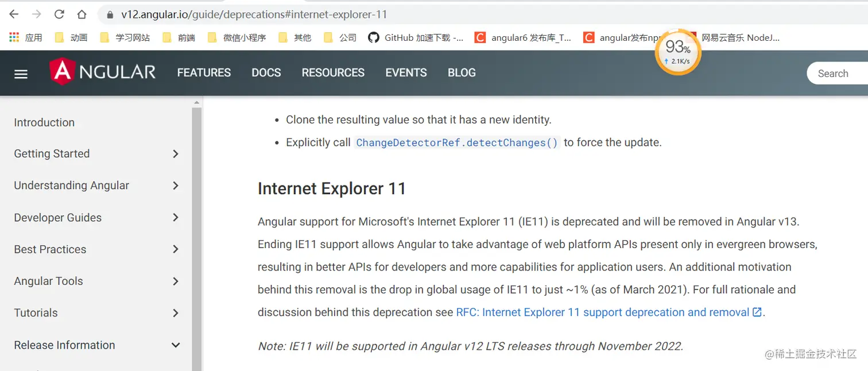
Task: Open the 公司 bookmark folder
Action: 340,37
